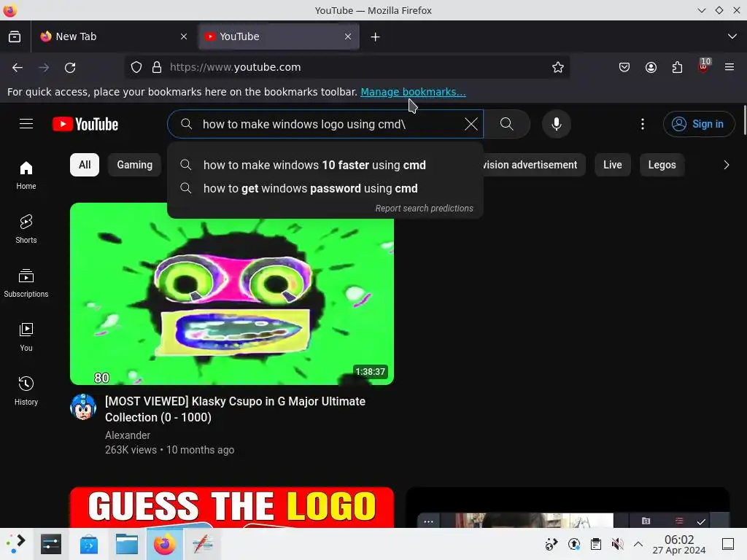747x560 pixels.
Task: Click the magnifier search button
Action: 507,124
